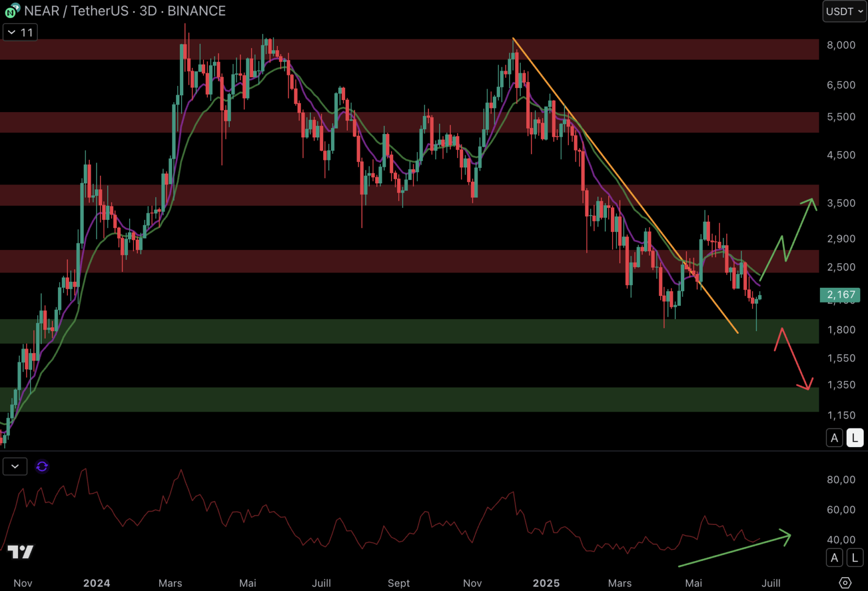Click the 5,500 price axis label
The width and height of the screenshot is (868, 591).
tap(841, 117)
